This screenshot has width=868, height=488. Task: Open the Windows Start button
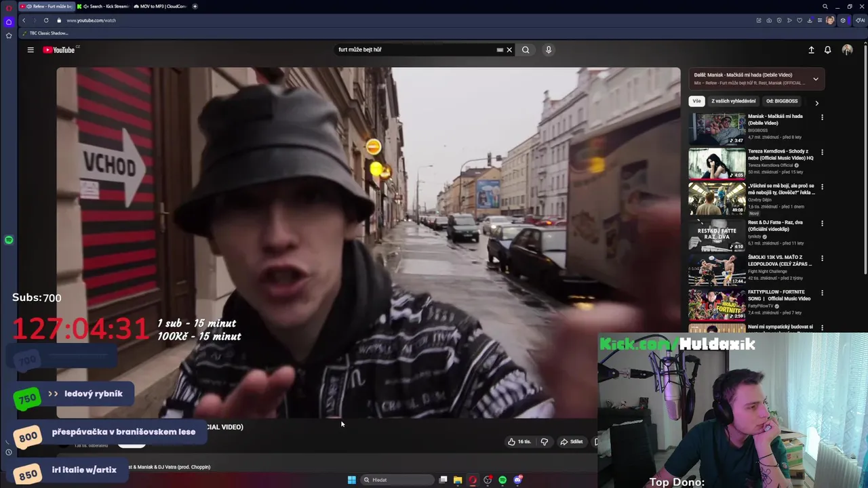[x=351, y=480]
